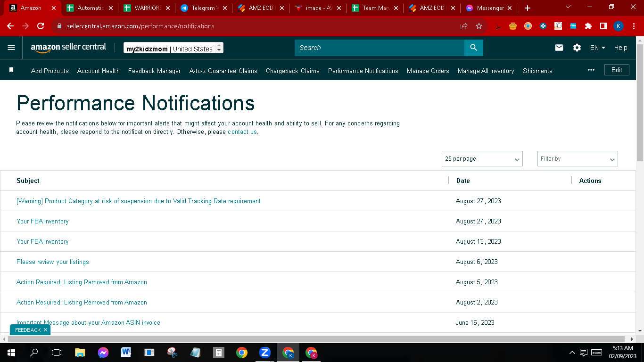
Task: Open the Chrome three-dot menu
Action: (634, 26)
